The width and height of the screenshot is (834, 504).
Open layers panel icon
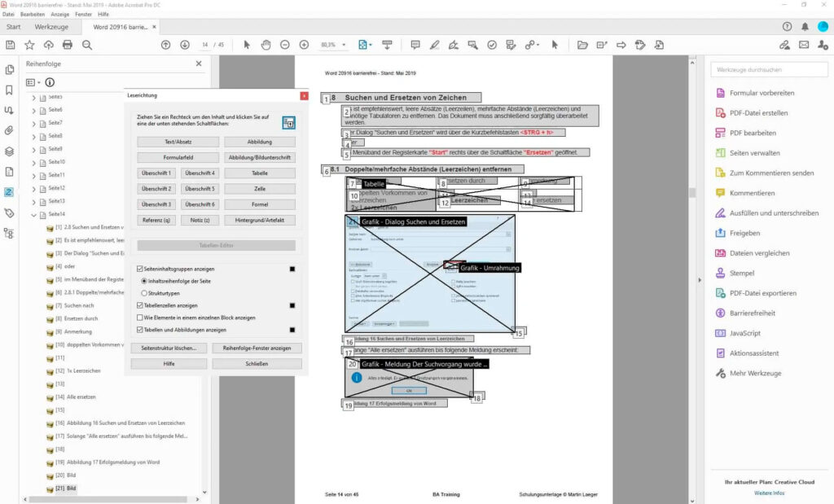9,151
